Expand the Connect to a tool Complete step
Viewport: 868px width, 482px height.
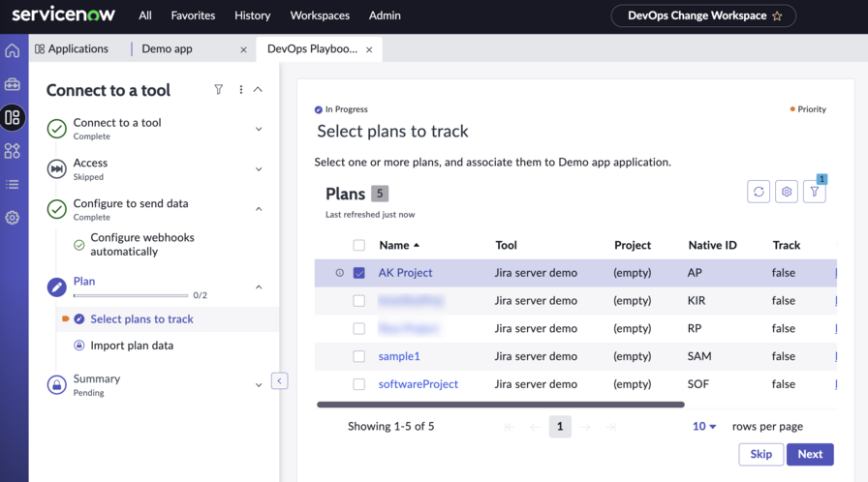click(259, 129)
